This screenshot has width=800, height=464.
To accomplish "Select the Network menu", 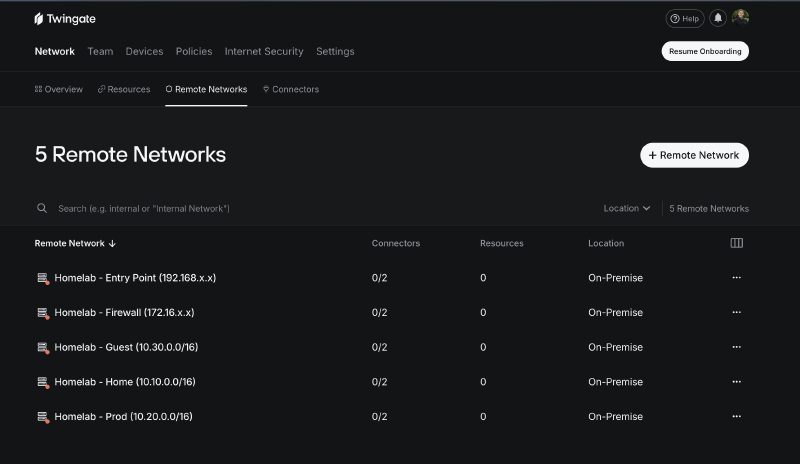I will pos(55,51).
